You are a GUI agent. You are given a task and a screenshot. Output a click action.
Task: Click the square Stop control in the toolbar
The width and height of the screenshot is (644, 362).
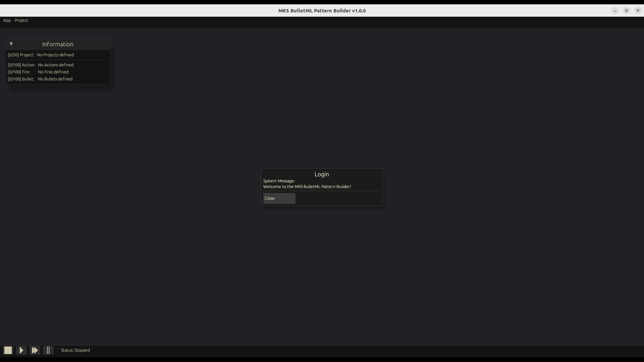coord(8,350)
